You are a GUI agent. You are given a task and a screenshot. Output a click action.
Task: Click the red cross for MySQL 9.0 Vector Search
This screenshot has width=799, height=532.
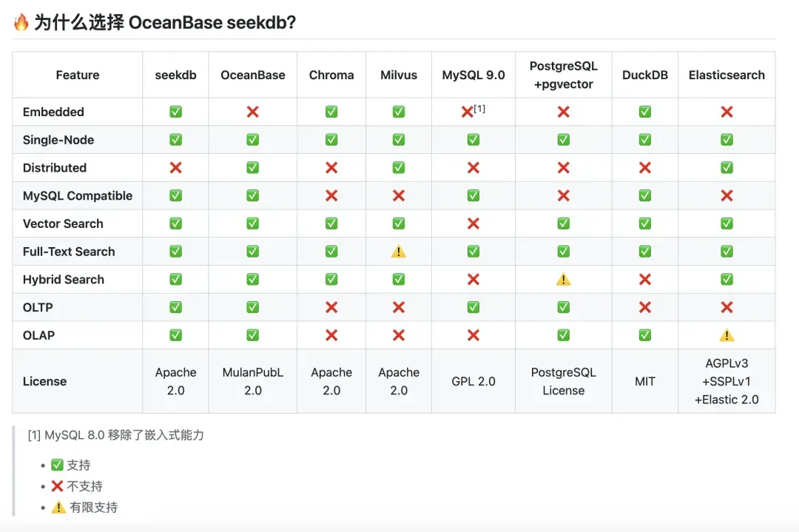pyautogui.click(x=473, y=223)
